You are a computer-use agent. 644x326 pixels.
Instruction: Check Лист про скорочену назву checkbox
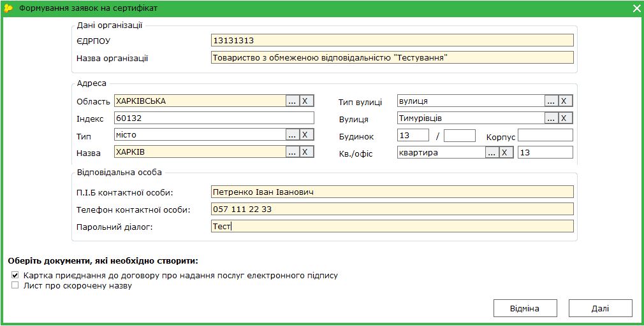[x=15, y=285]
